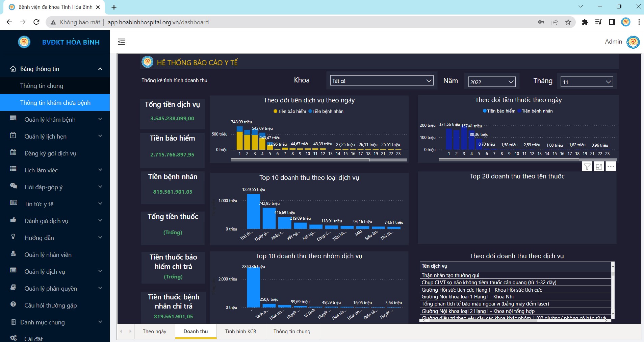
Task: Bookmark this page with the star icon
Action: [568, 22]
